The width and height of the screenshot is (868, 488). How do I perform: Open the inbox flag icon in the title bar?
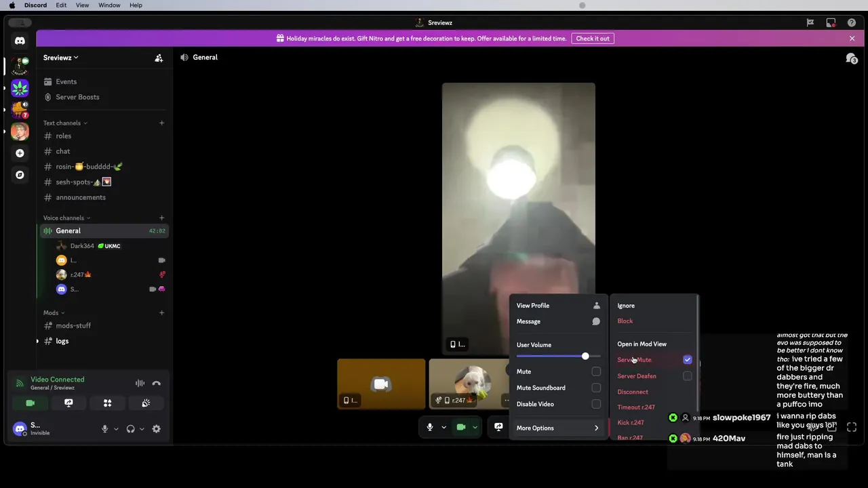pyautogui.click(x=810, y=22)
